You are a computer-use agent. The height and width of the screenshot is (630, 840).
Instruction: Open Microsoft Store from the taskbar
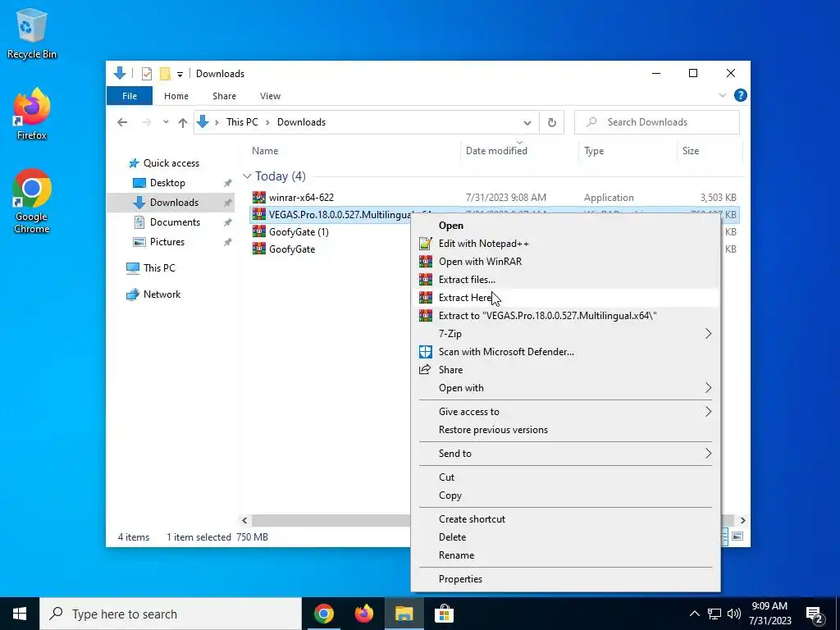(x=444, y=614)
